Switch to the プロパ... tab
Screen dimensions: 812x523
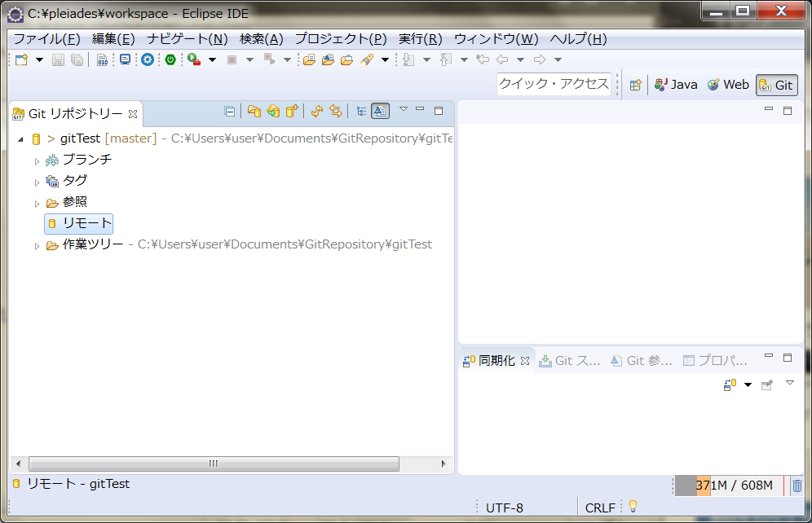715,361
